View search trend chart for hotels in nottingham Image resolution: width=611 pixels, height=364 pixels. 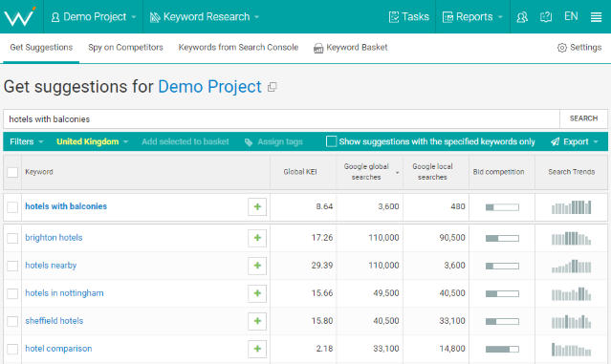[x=571, y=294]
